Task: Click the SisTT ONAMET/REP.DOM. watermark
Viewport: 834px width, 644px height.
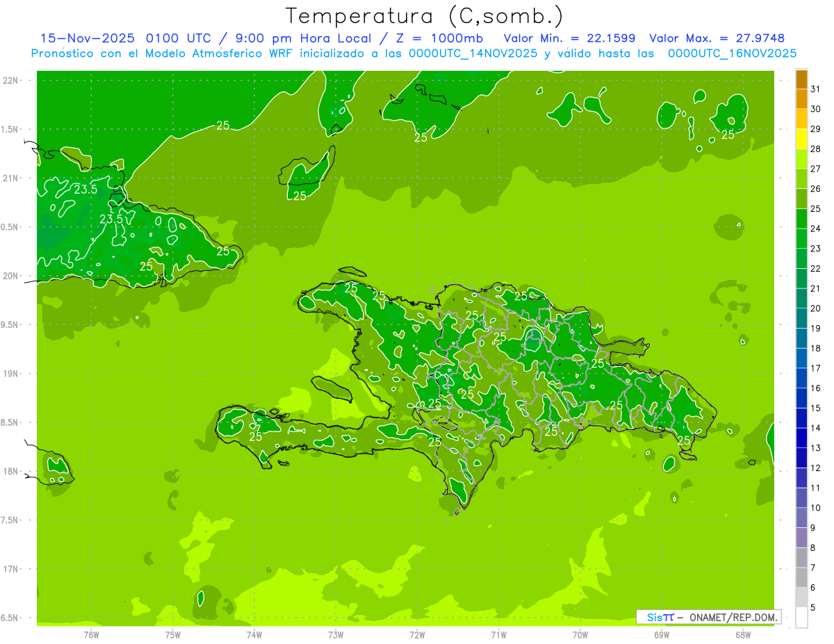Action: pyautogui.click(x=710, y=617)
